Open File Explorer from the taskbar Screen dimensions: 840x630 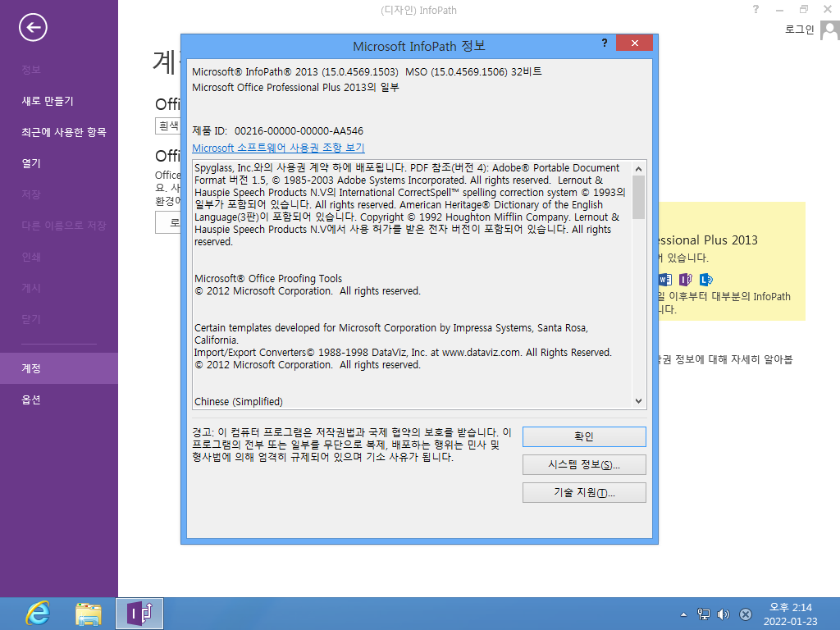coord(89,614)
